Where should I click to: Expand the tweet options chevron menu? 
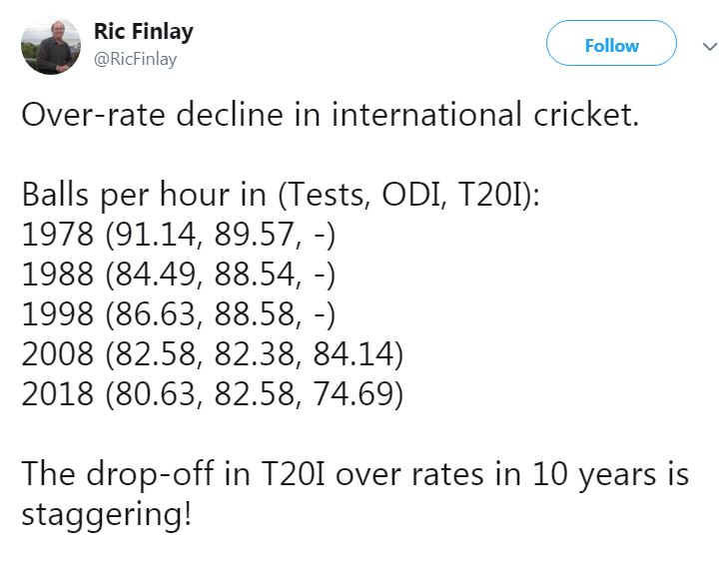(710, 46)
